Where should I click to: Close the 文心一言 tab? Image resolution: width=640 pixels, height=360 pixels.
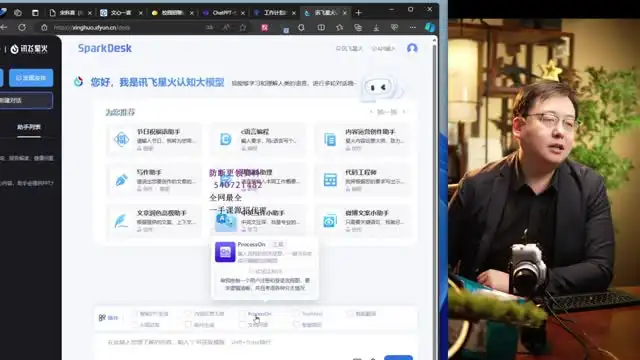pos(141,13)
